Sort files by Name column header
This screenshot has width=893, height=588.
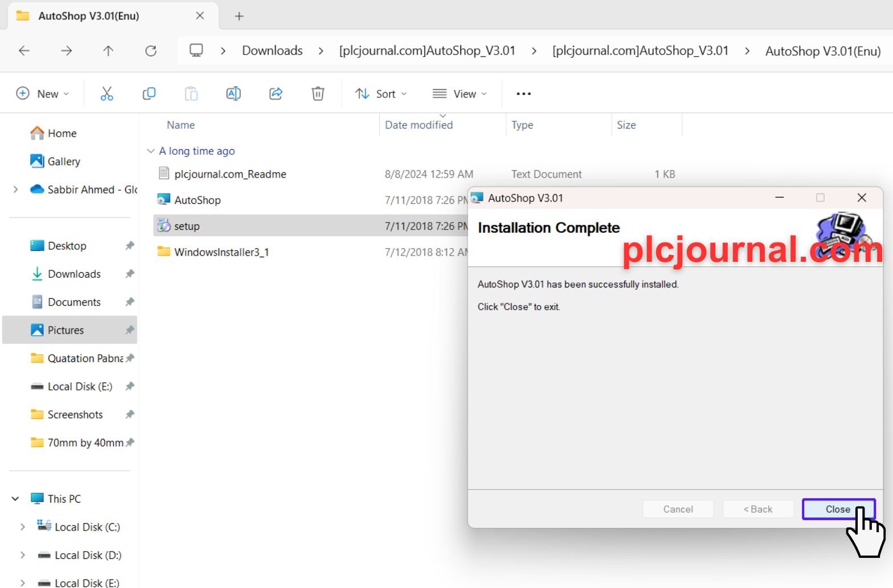click(x=181, y=125)
